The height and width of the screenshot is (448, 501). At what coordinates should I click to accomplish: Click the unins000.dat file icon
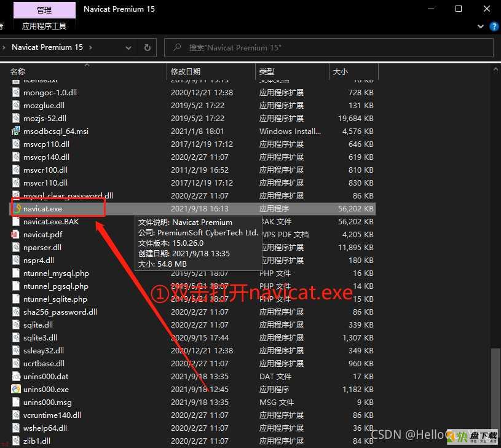tap(15, 377)
